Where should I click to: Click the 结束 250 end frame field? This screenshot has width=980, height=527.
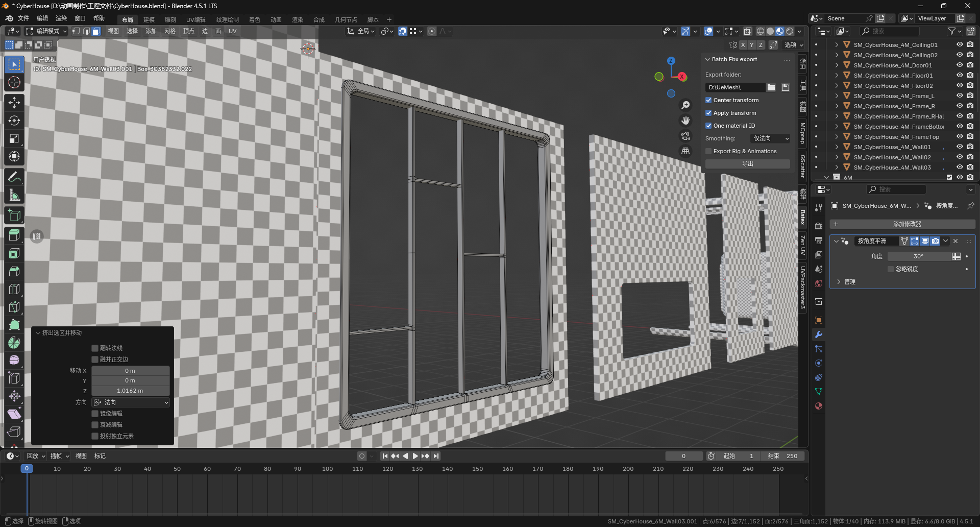pos(782,456)
